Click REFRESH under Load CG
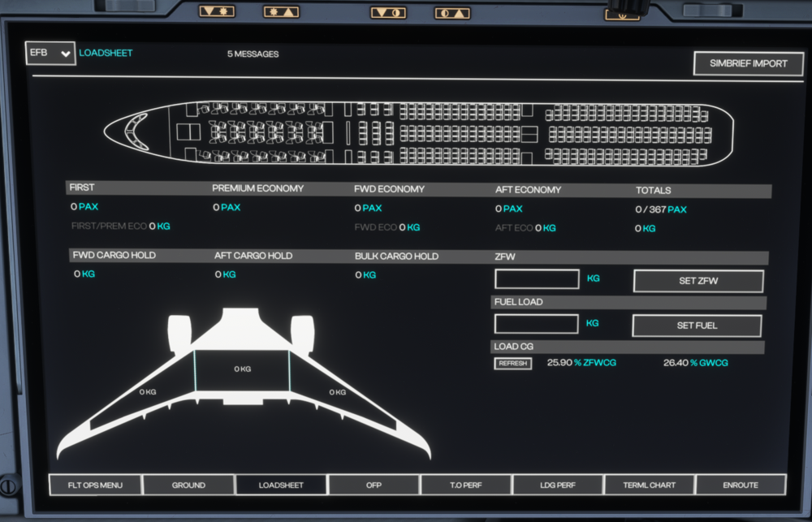The image size is (812, 522). (x=513, y=364)
